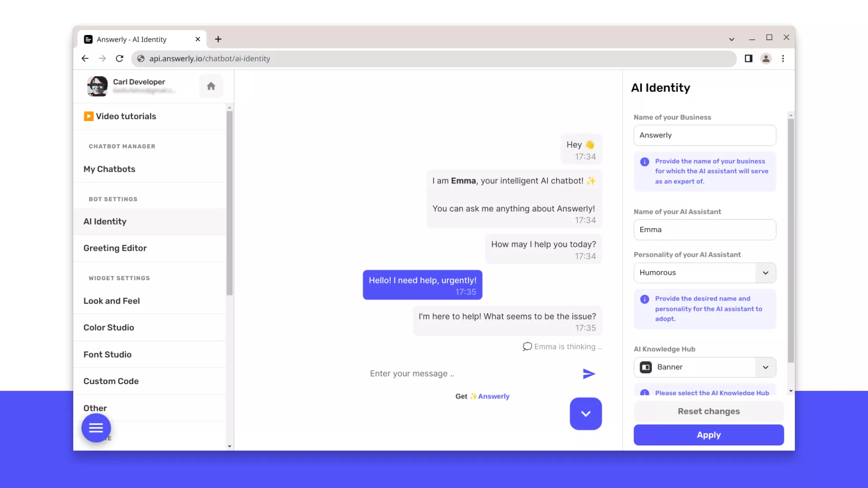Collapse chat with blue chevron button
Screen dimensions: 868x488
(585, 413)
